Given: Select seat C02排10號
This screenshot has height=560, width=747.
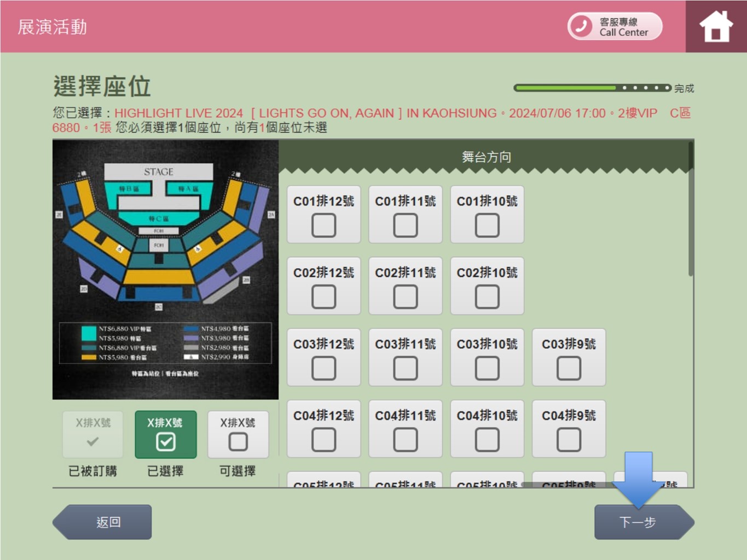Looking at the screenshot, I should click(x=487, y=286).
